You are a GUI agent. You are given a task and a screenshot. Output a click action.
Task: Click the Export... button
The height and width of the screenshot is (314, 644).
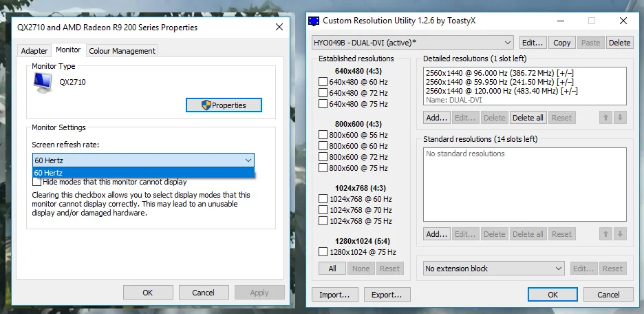(387, 295)
